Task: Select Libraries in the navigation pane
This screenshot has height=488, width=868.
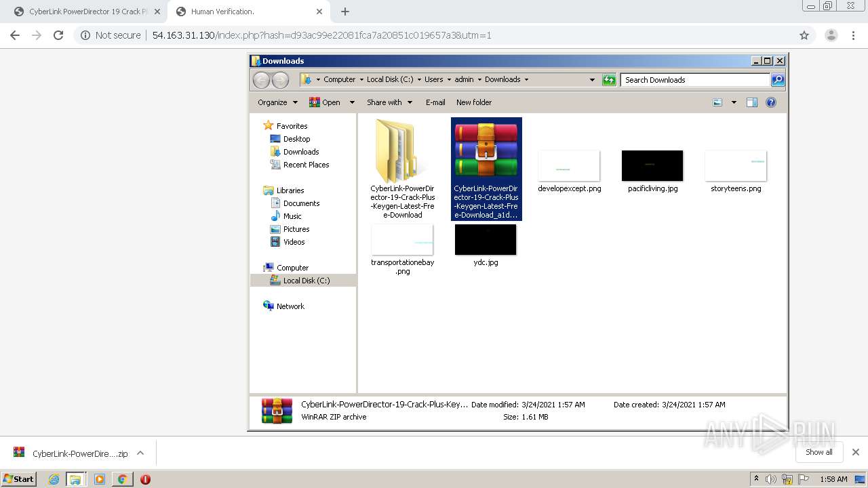Action: coord(290,190)
